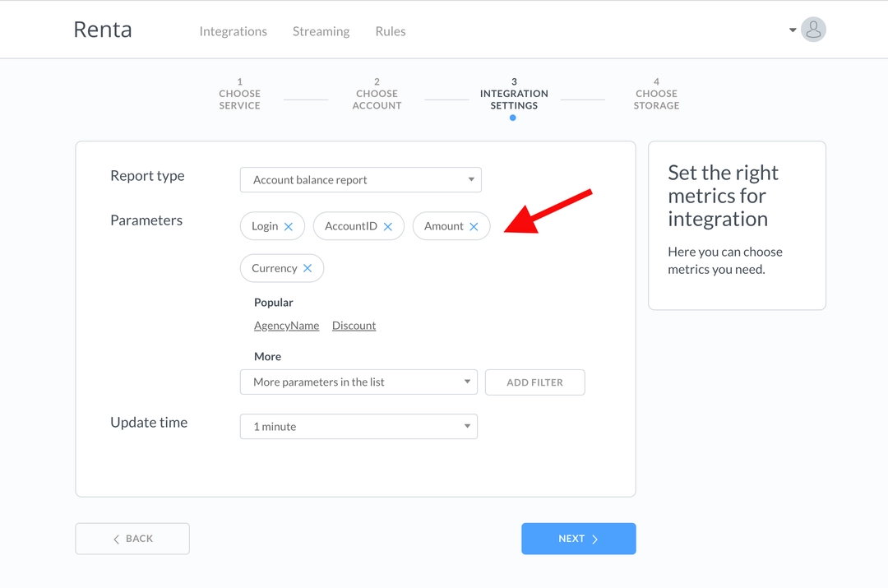Open the user profile avatar
The image size is (888, 588).
(813, 30)
